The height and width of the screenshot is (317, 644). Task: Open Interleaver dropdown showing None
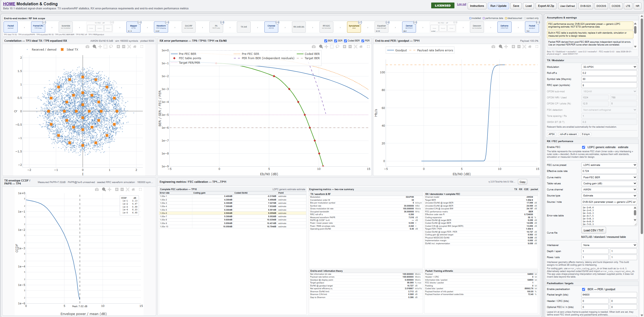[609, 245]
